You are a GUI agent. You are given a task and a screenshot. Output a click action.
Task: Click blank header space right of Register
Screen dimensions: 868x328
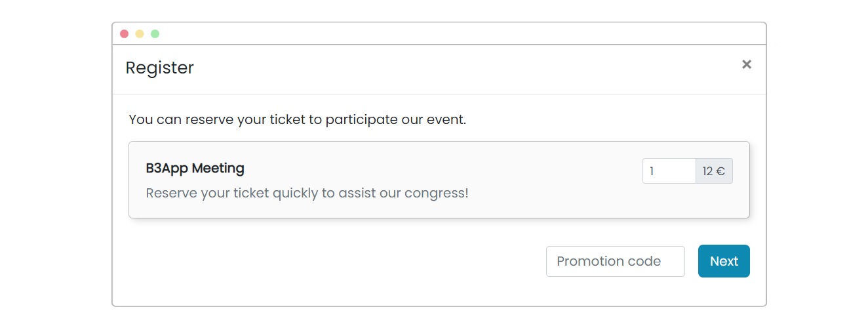pyautogui.click(x=459, y=68)
